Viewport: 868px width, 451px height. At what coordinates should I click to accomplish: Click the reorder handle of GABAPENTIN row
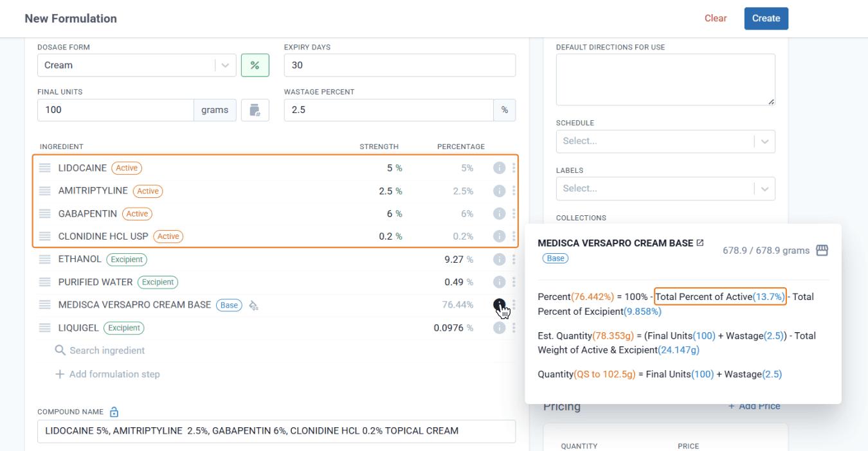click(x=44, y=213)
